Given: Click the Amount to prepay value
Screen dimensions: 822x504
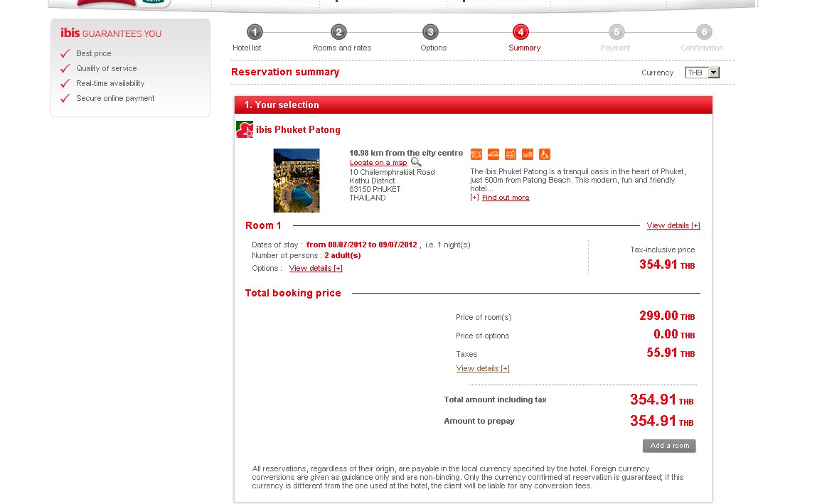Looking at the screenshot, I should (x=661, y=421).
